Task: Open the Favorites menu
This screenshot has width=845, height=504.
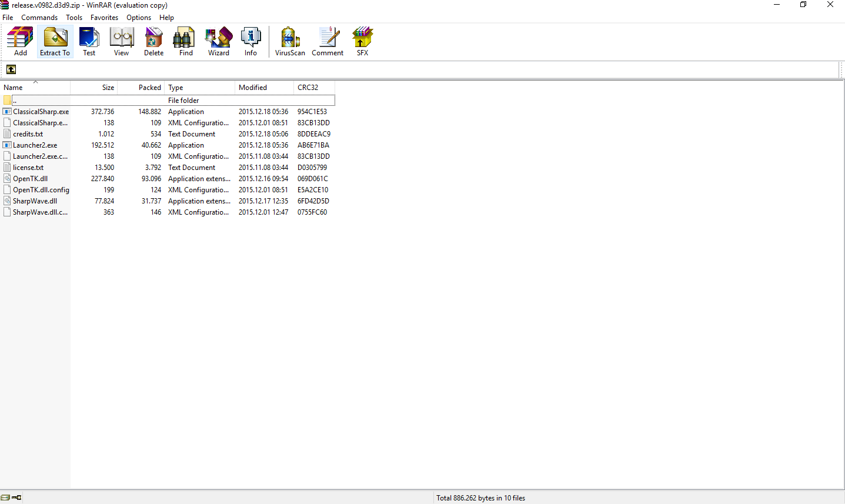Action: [104, 18]
